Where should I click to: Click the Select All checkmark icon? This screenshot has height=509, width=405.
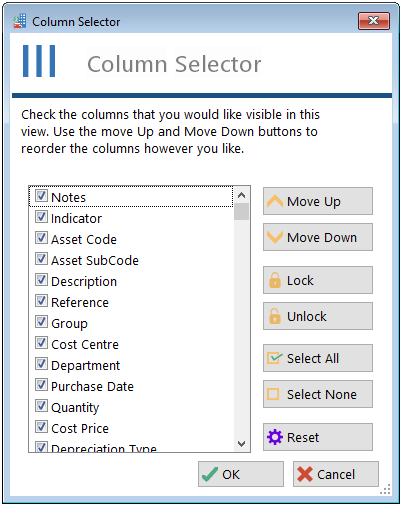pyautogui.click(x=274, y=358)
